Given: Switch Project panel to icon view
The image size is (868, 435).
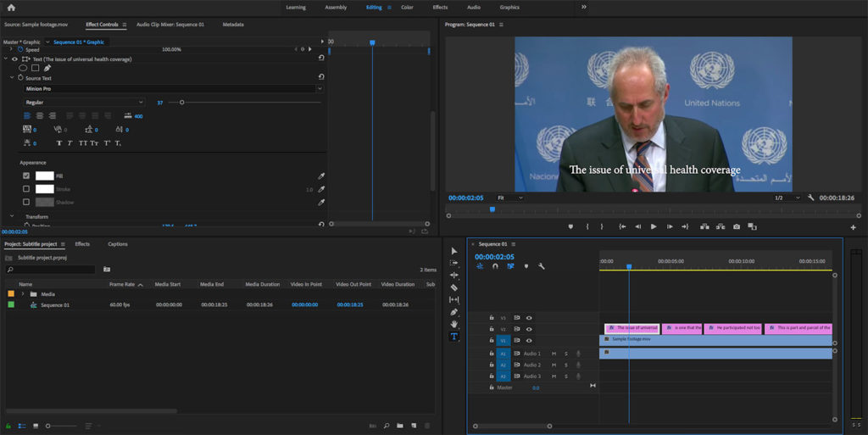Looking at the screenshot, I should click(36, 426).
